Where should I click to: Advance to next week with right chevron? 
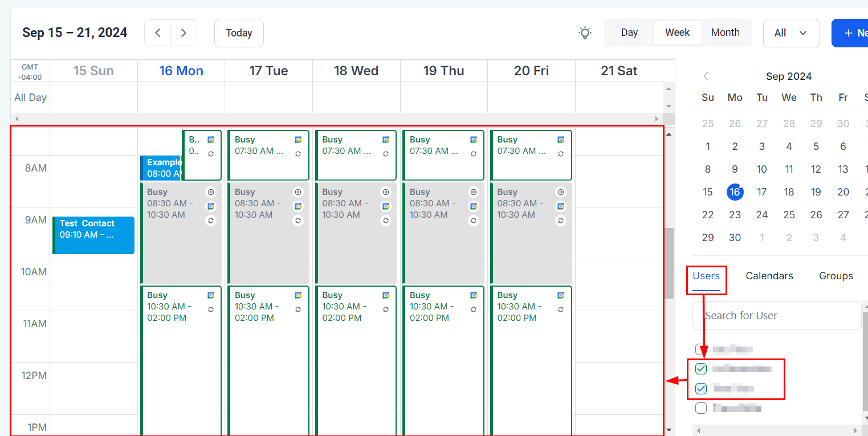(184, 33)
